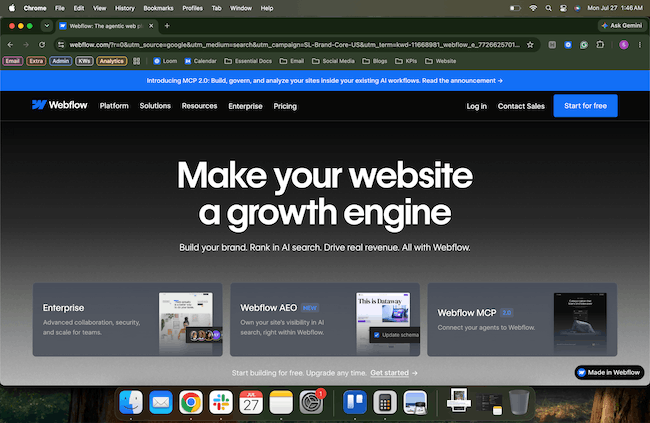Expand the Solutions navigation menu

click(x=155, y=106)
